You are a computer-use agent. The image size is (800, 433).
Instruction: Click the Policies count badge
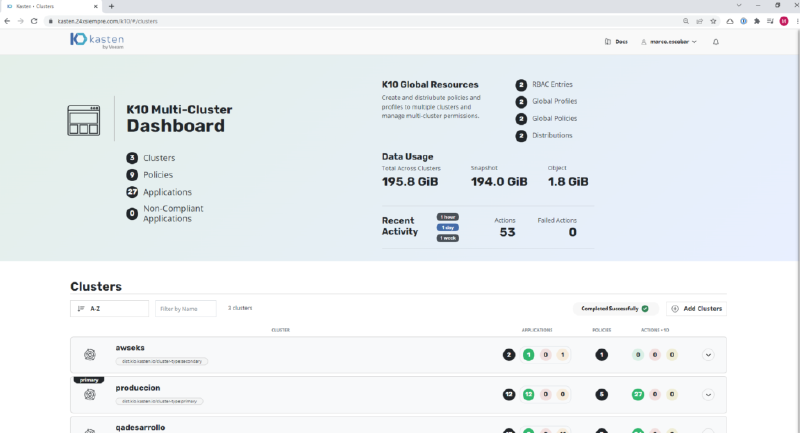(132, 175)
